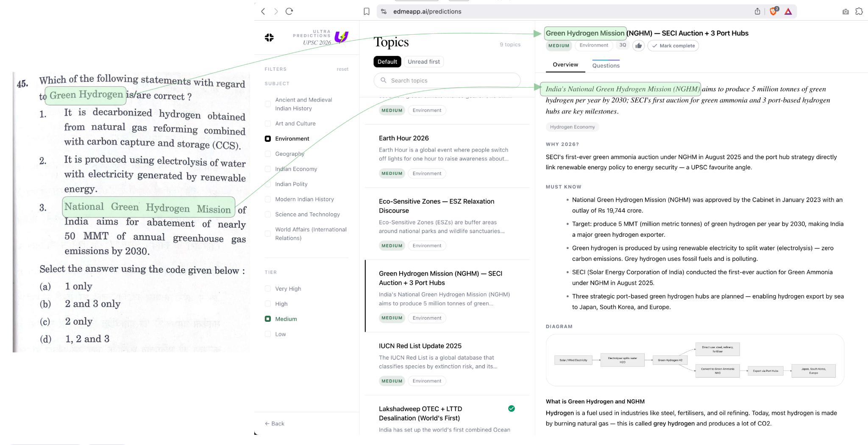Open Brave Shields lion icon

pos(774,11)
